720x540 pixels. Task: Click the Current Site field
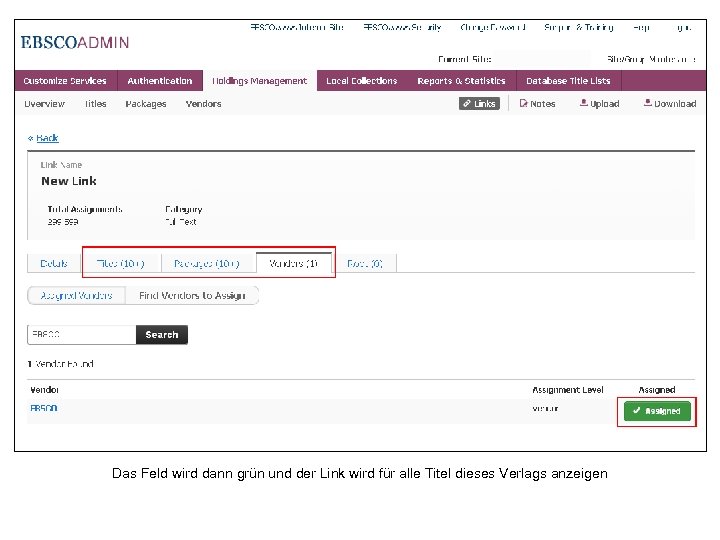pyautogui.click(x=542, y=59)
